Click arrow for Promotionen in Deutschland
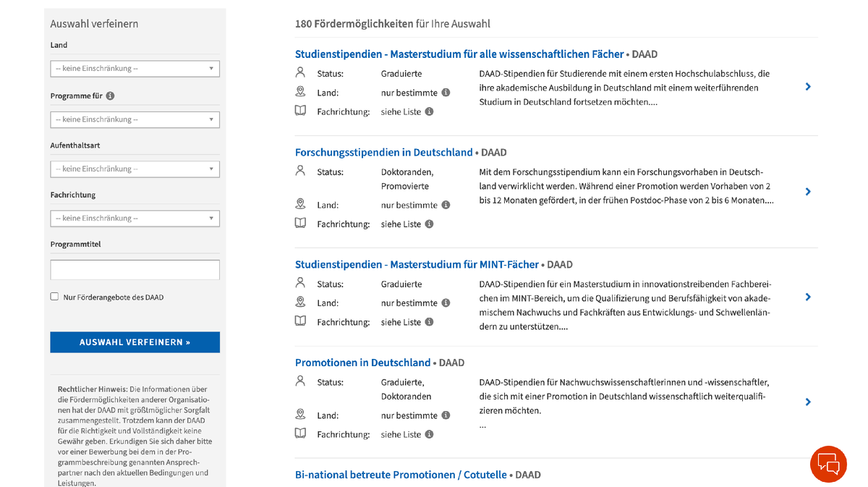868x487 pixels. pyautogui.click(x=808, y=402)
